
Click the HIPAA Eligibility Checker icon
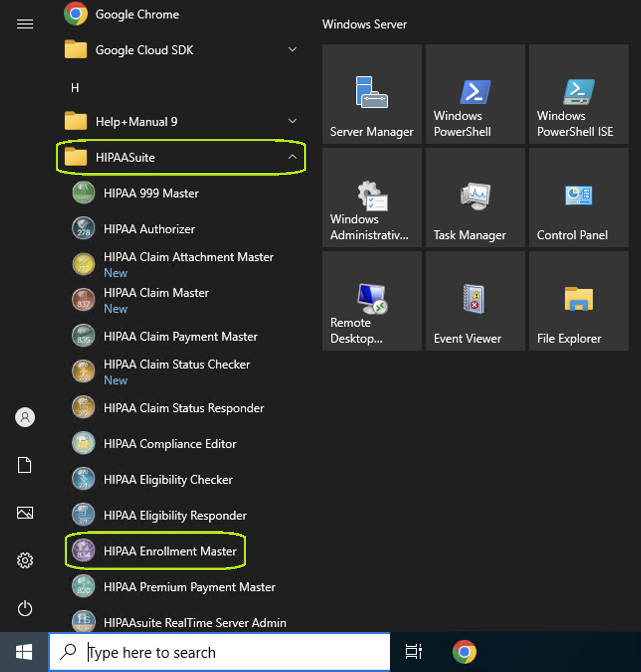[x=84, y=480]
